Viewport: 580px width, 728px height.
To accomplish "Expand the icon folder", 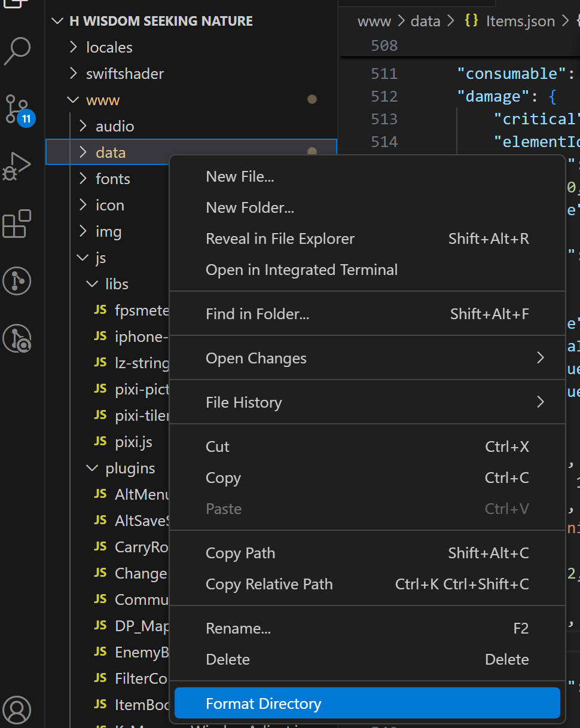I will (x=83, y=205).
